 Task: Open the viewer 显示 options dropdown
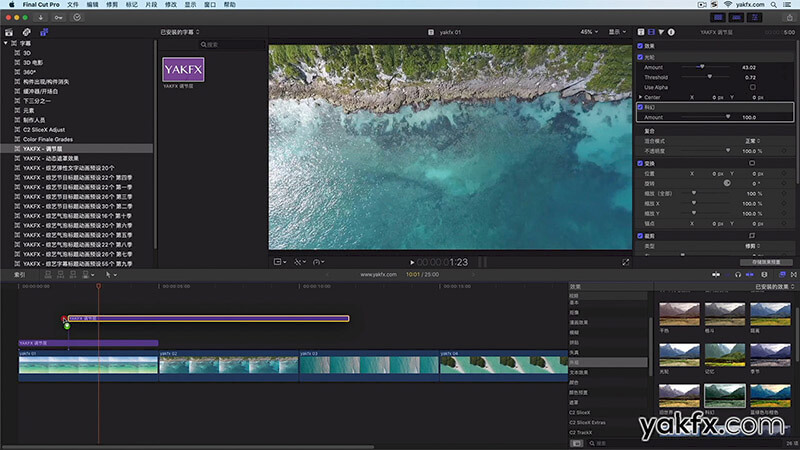(x=617, y=32)
